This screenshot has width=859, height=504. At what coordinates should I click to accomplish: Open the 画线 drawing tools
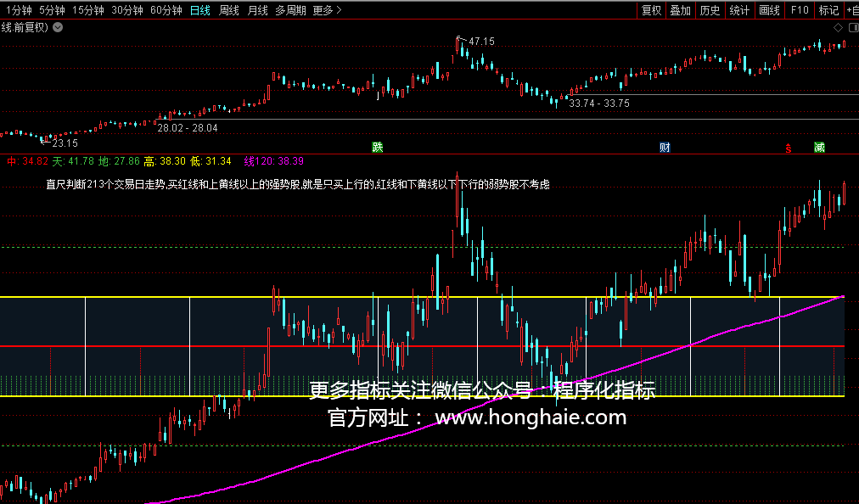click(769, 10)
